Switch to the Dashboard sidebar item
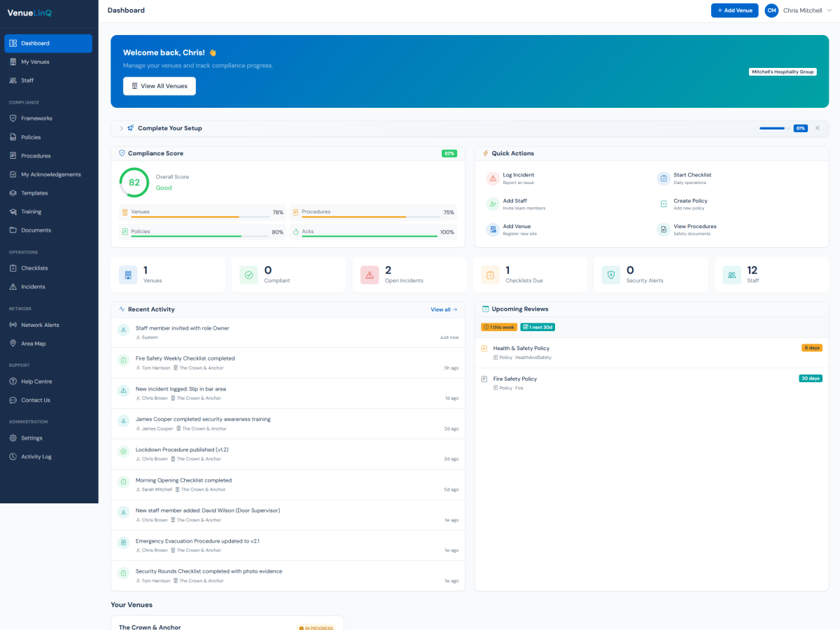The width and height of the screenshot is (840, 630). coord(48,43)
